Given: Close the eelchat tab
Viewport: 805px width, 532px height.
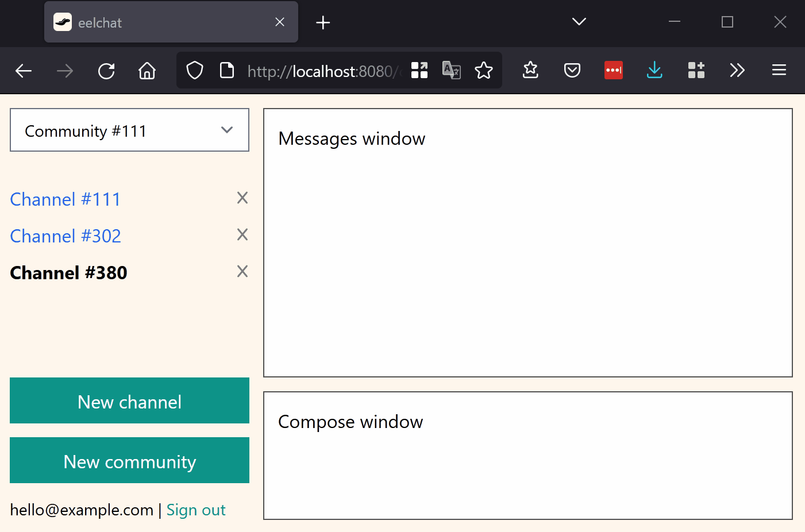Looking at the screenshot, I should 280,22.
